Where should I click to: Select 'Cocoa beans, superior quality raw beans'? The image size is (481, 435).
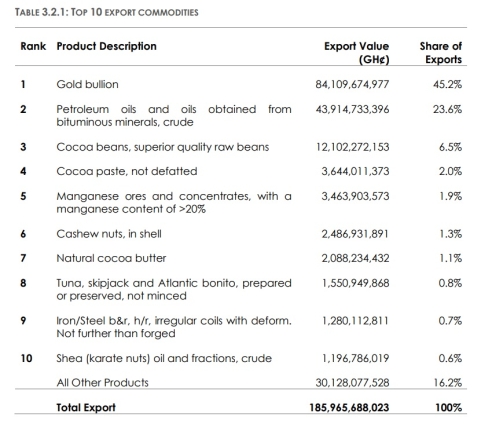pos(163,147)
